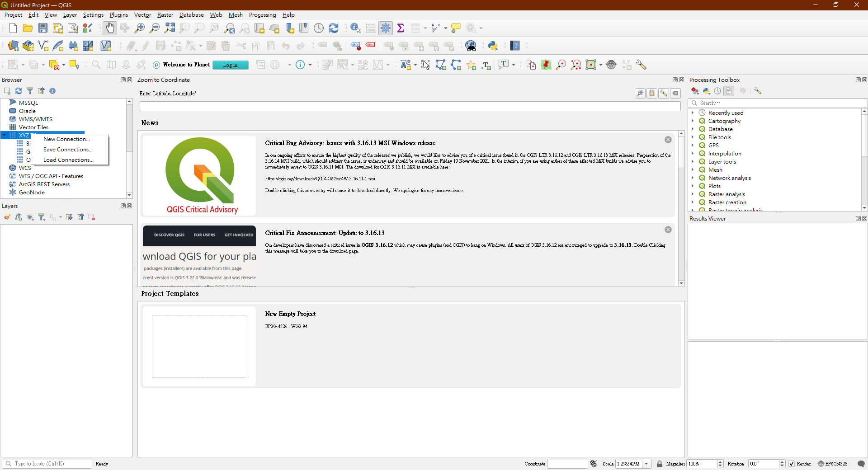Toggle extents and mouse position display

594,464
